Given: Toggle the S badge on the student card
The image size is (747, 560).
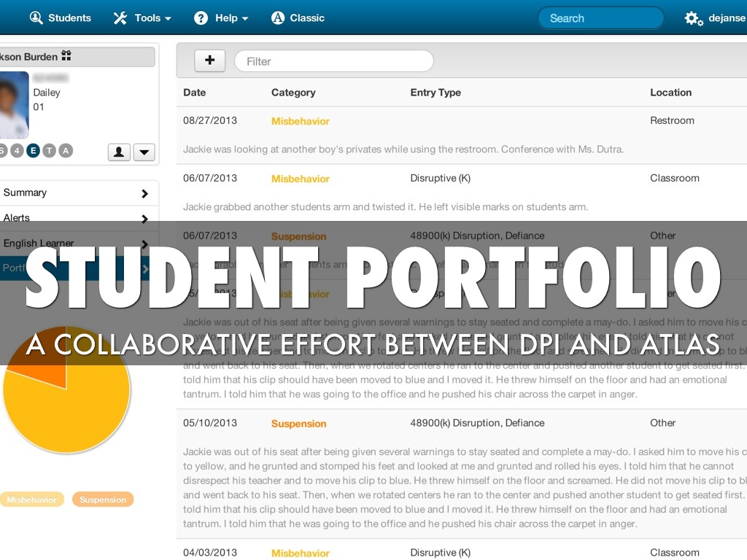Looking at the screenshot, I should (3, 151).
